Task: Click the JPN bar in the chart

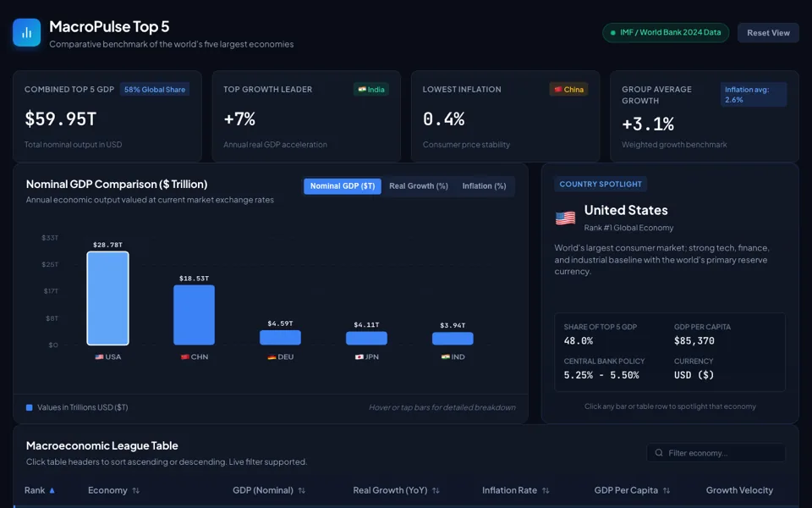Action: (x=366, y=338)
